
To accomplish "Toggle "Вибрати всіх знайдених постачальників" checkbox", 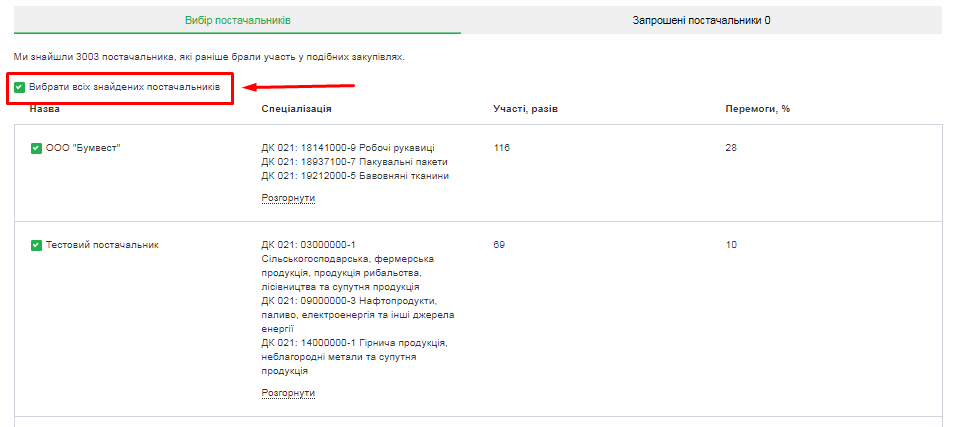I will [20, 88].
